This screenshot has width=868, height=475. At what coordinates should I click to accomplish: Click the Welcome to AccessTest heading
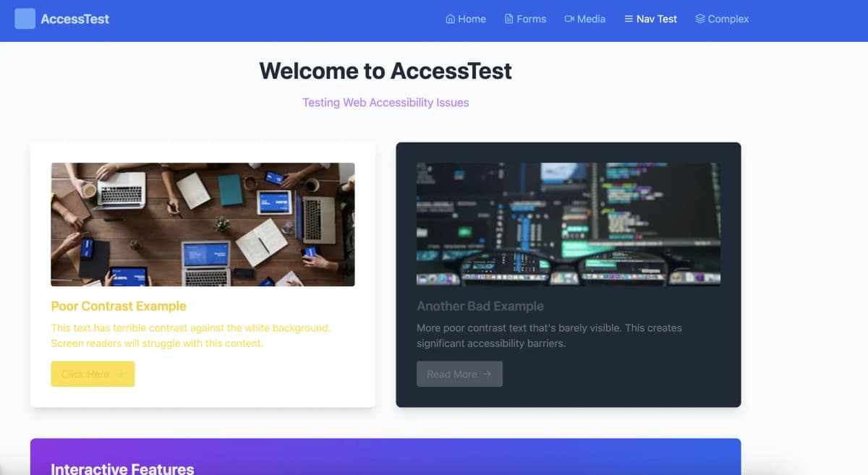tap(386, 71)
